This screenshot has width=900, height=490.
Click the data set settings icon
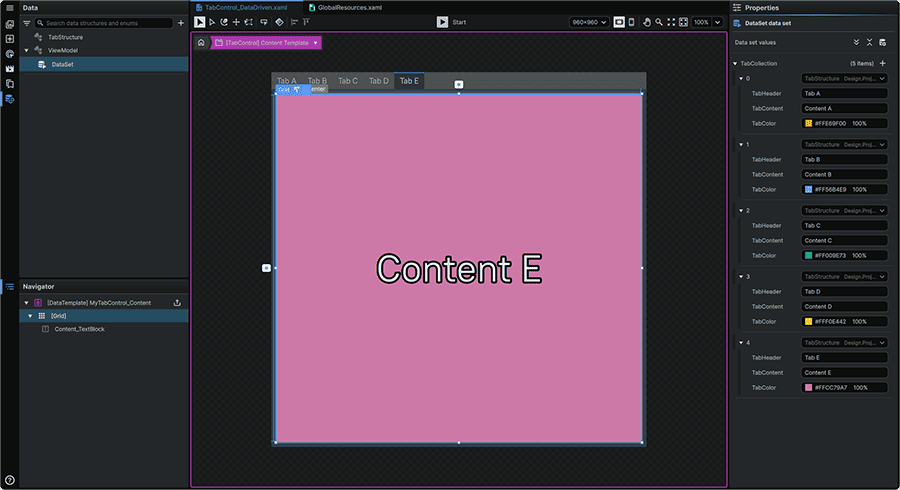[x=883, y=42]
